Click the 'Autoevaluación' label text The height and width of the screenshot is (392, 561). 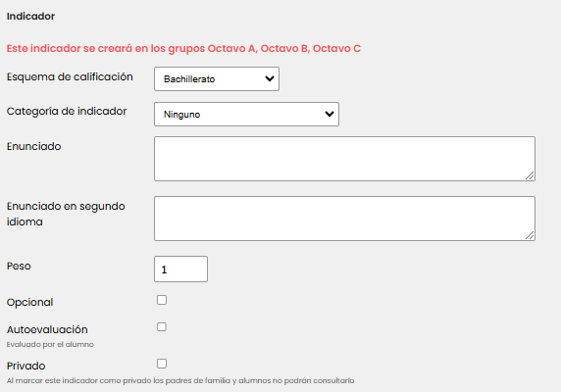click(47, 329)
